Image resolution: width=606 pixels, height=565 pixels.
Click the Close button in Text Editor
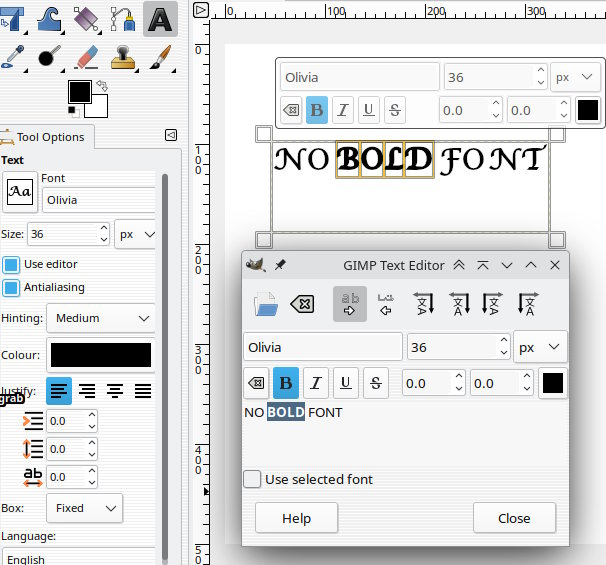(514, 518)
